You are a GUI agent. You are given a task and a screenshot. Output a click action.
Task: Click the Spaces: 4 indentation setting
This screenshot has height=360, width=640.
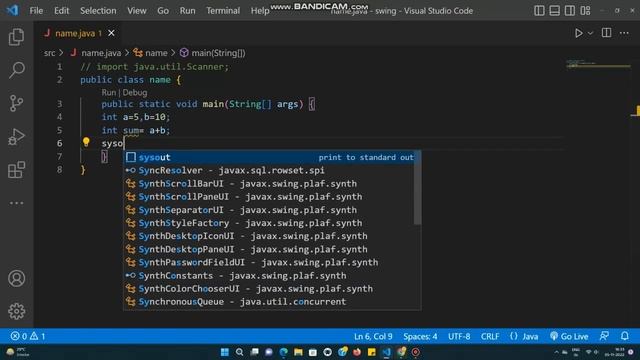(420, 336)
